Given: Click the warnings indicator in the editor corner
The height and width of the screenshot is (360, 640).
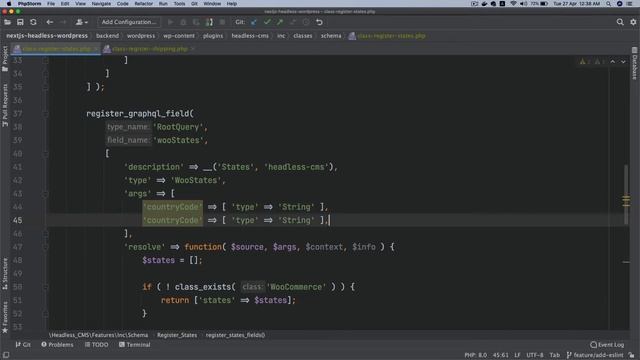Looking at the screenshot, I should point(593,62).
